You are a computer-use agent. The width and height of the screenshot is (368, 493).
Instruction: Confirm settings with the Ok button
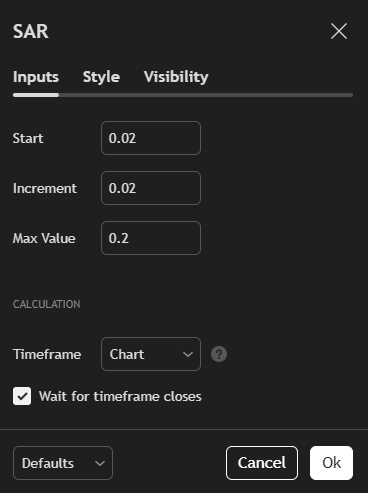pos(331,463)
